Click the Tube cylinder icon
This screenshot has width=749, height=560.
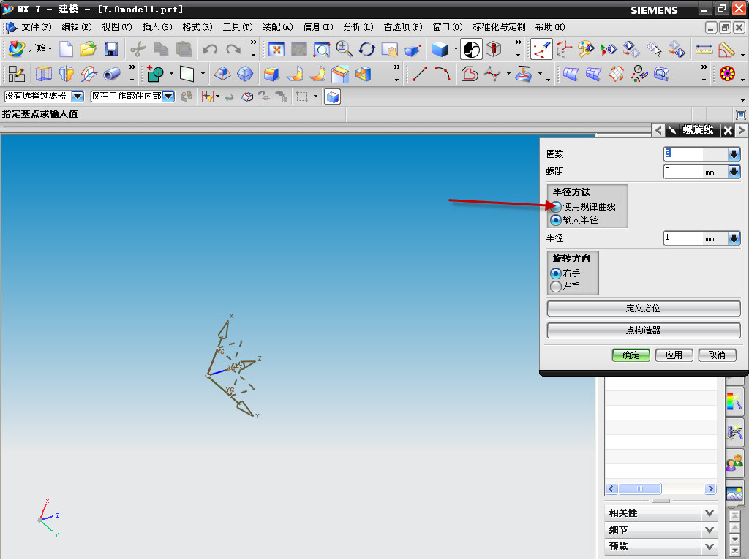click(112, 74)
